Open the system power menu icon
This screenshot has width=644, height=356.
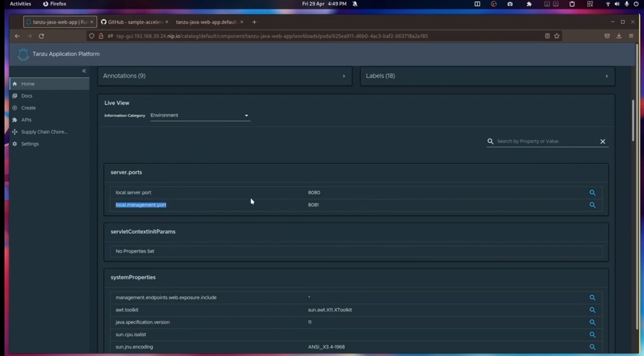636,3
